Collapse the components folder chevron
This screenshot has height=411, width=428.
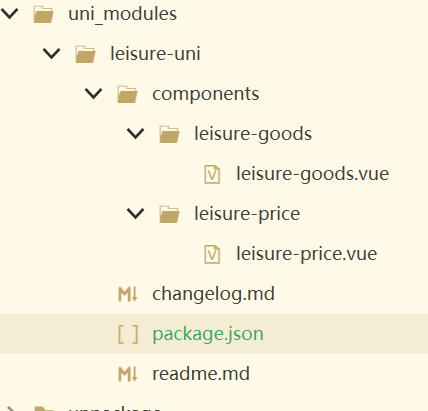pos(94,94)
